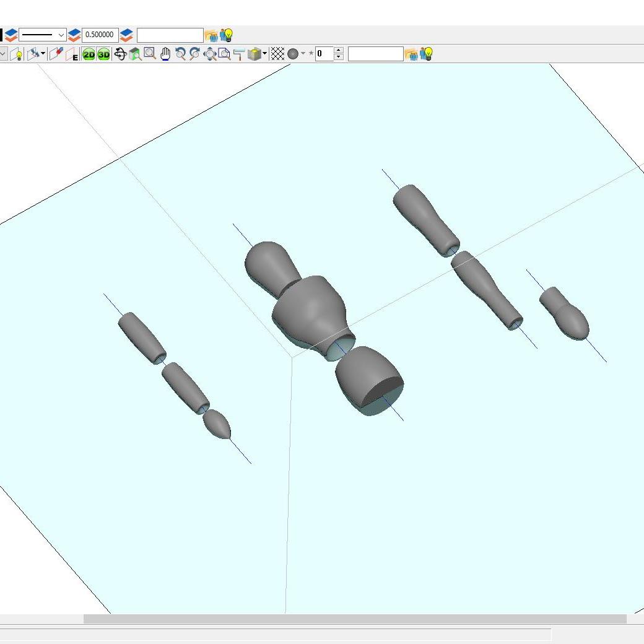Expand the sphere shading dropdown arrow
644x644 pixels.
tap(303, 54)
